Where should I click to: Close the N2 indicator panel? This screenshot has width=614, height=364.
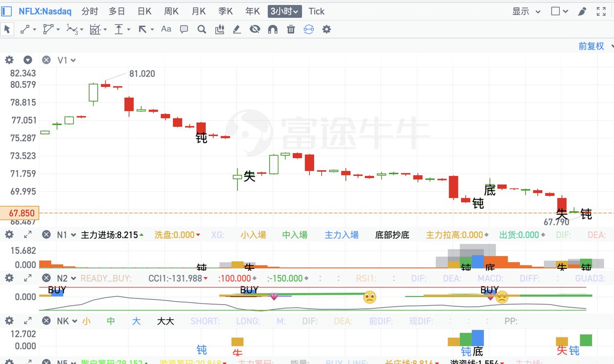click(x=46, y=278)
